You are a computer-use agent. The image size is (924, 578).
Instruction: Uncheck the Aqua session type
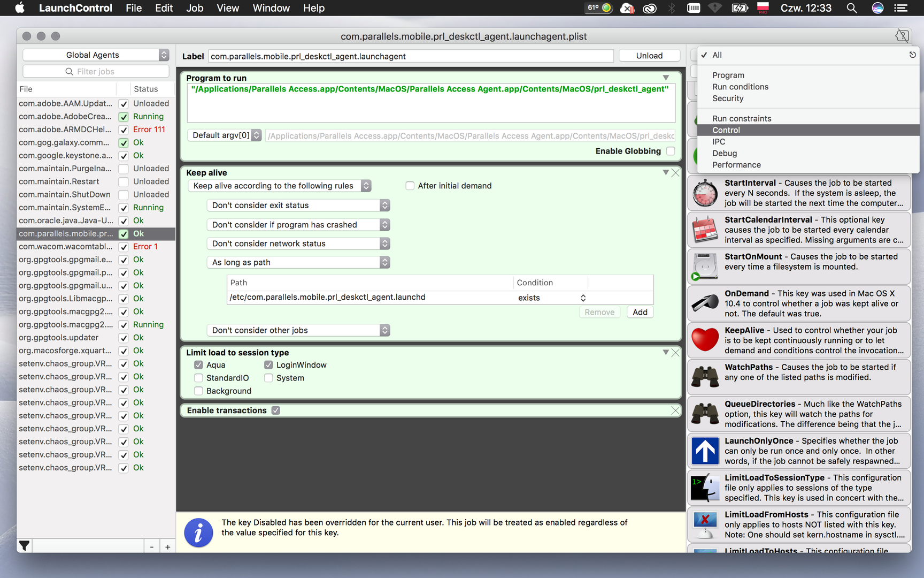pyautogui.click(x=198, y=365)
